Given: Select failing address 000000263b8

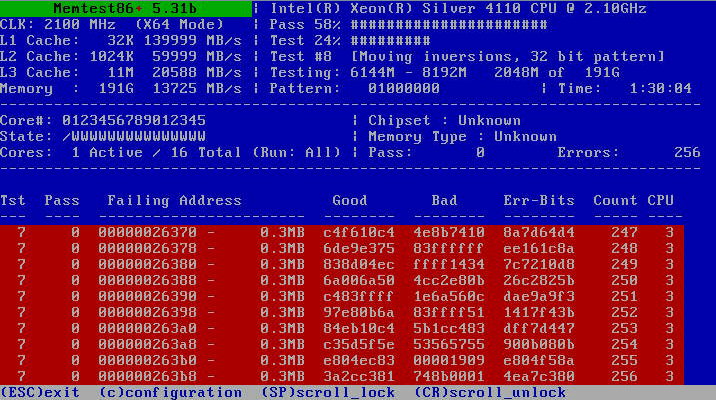Looking at the screenshot, I should pos(147,376).
